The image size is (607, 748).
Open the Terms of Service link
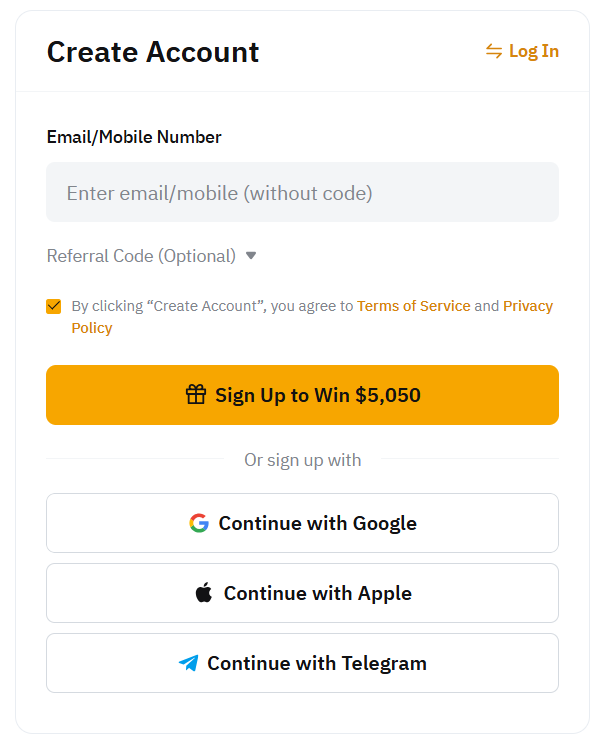point(413,306)
